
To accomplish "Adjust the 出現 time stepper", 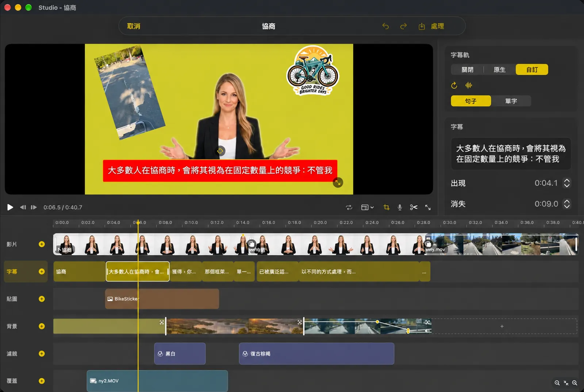I will point(566,183).
